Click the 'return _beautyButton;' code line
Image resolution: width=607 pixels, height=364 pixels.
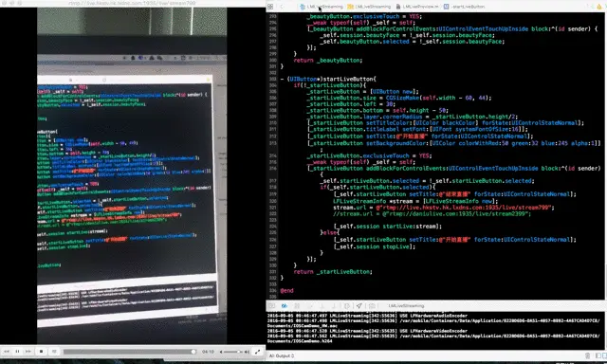click(328, 61)
